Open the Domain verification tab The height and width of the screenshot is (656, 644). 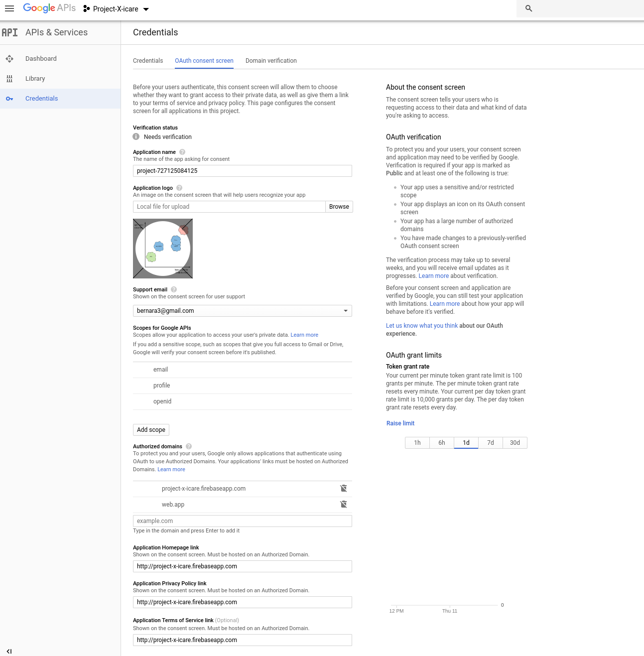point(271,61)
